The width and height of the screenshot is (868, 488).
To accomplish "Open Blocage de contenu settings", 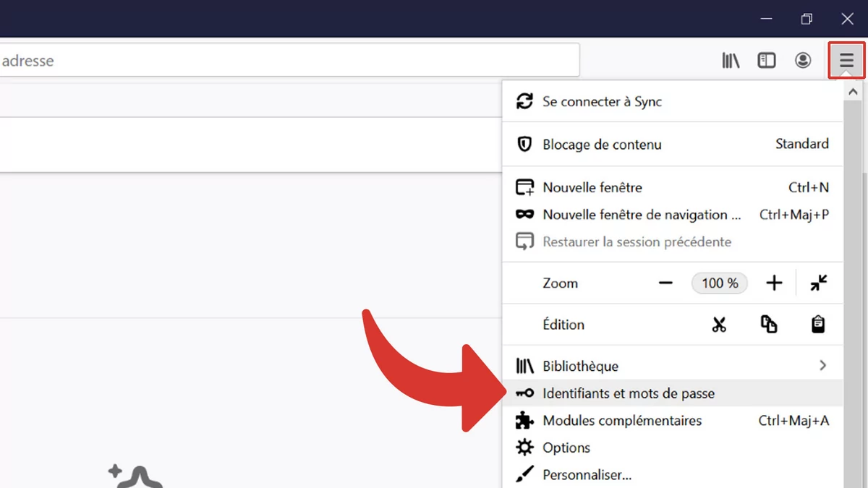I will click(602, 145).
